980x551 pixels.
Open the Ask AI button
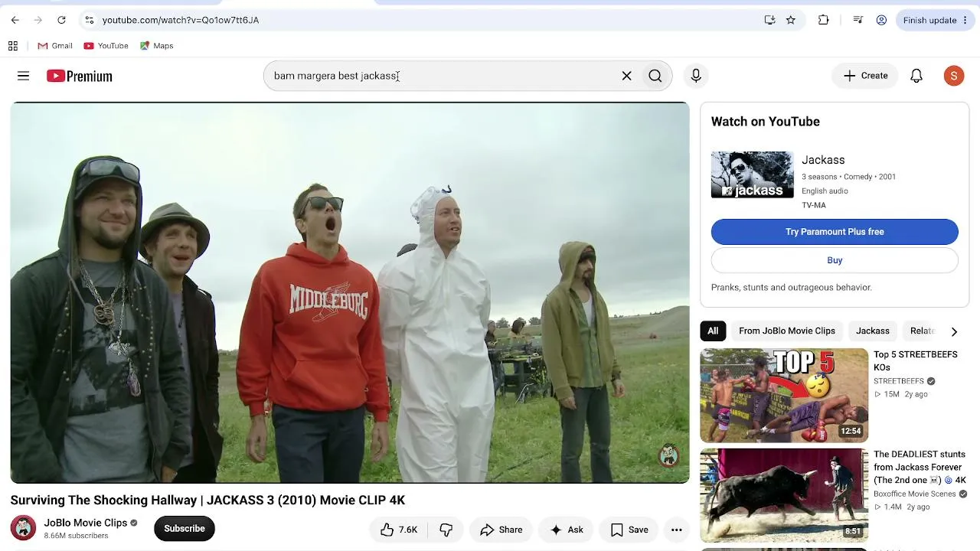(567, 530)
